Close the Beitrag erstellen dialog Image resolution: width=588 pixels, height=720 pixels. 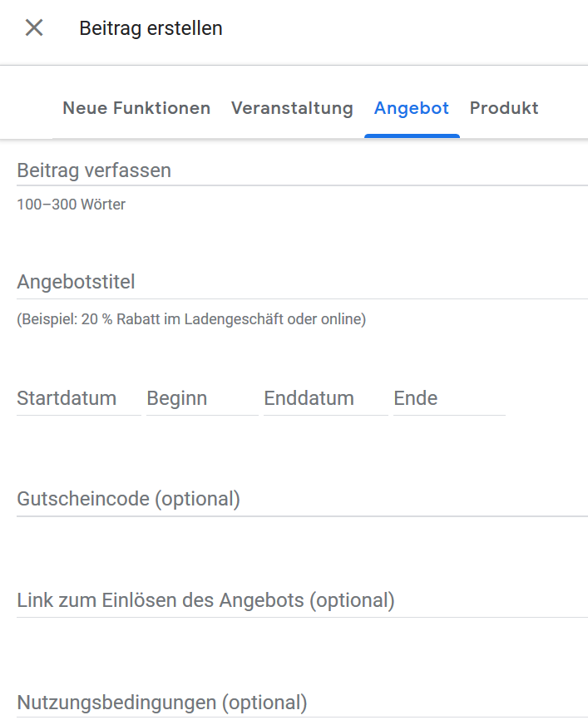click(x=32, y=27)
